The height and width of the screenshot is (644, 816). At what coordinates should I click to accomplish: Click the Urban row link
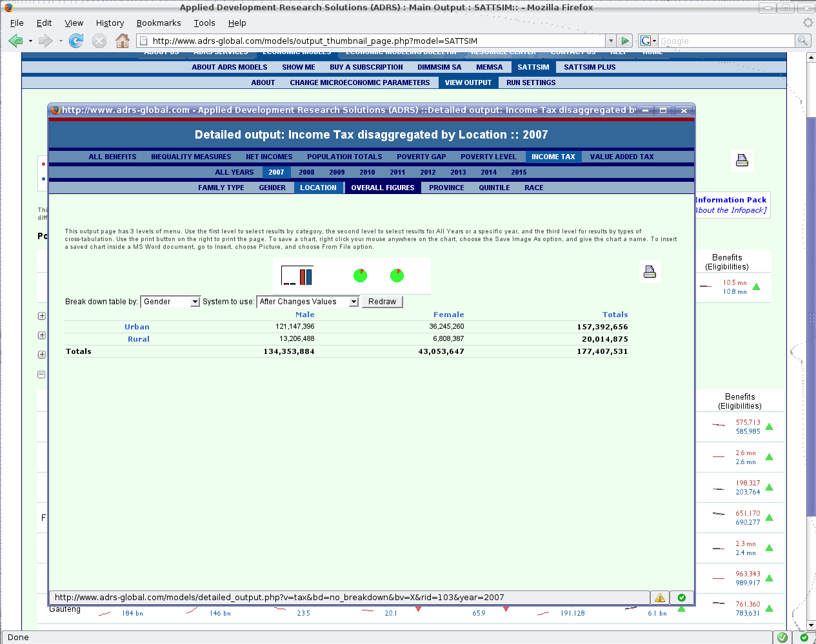point(137,327)
